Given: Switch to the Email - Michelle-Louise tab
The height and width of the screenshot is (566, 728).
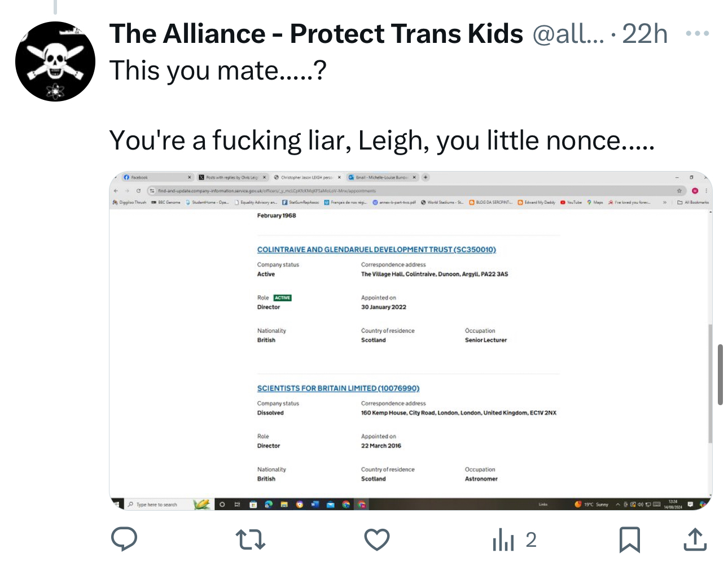Looking at the screenshot, I should point(381,177).
